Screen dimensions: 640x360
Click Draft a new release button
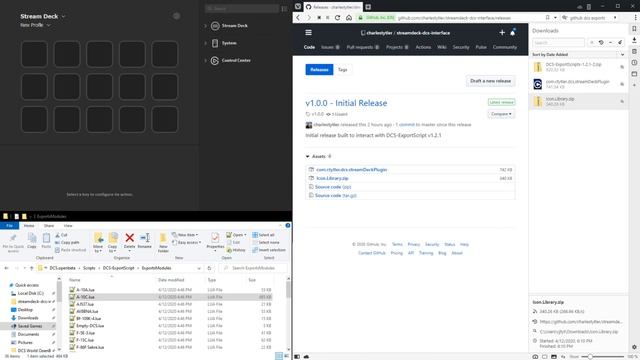(490, 81)
